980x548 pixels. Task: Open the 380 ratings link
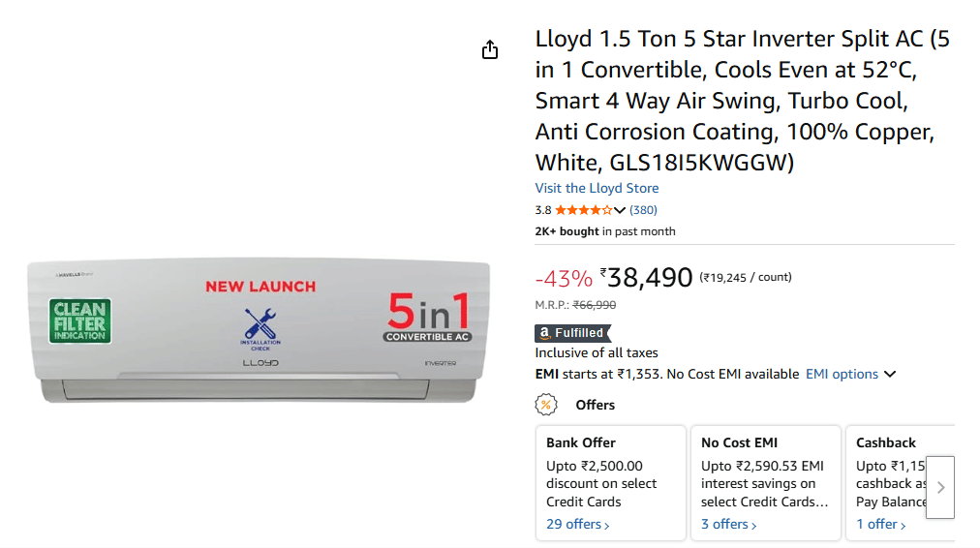pos(643,210)
